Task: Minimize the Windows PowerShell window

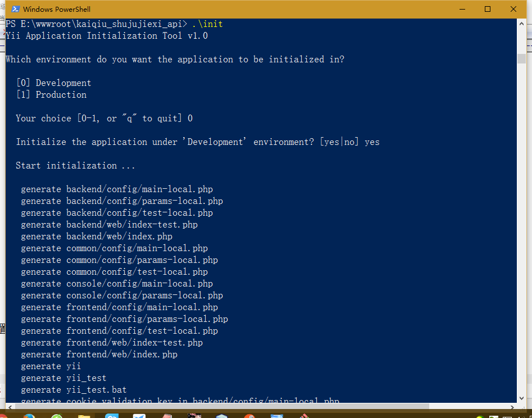Action: pyautogui.click(x=462, y=9)
